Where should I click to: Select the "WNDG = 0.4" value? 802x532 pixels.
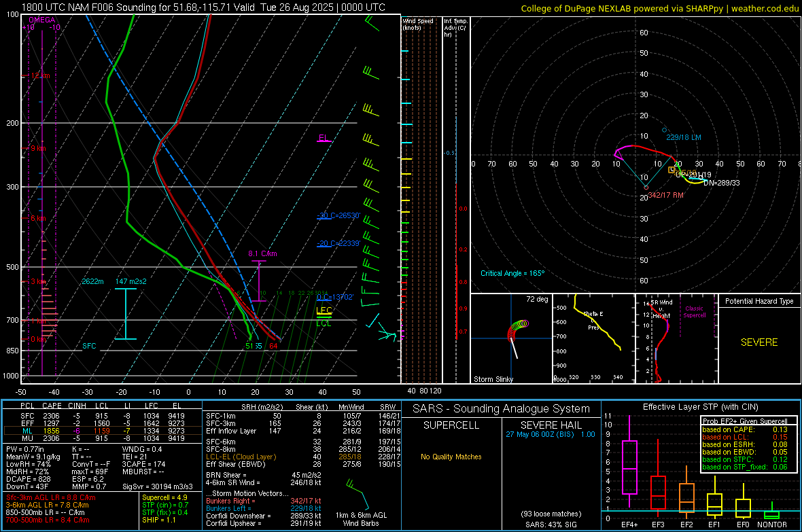pyautogui.click(x=142, y=449)
